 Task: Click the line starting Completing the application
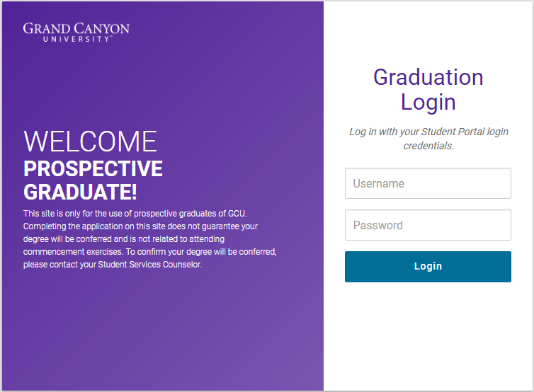coord(140,226)
